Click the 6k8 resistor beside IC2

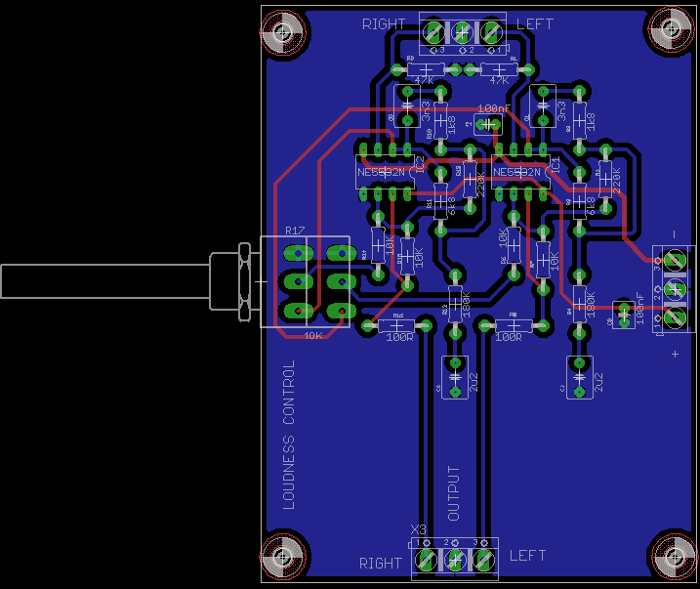coord(440,202)
